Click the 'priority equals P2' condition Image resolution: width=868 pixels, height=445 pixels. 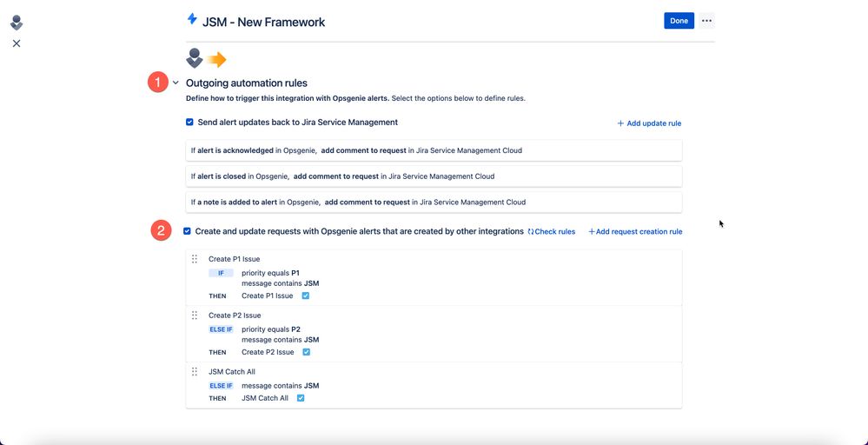pyautogui.click(x=271, y=329)
